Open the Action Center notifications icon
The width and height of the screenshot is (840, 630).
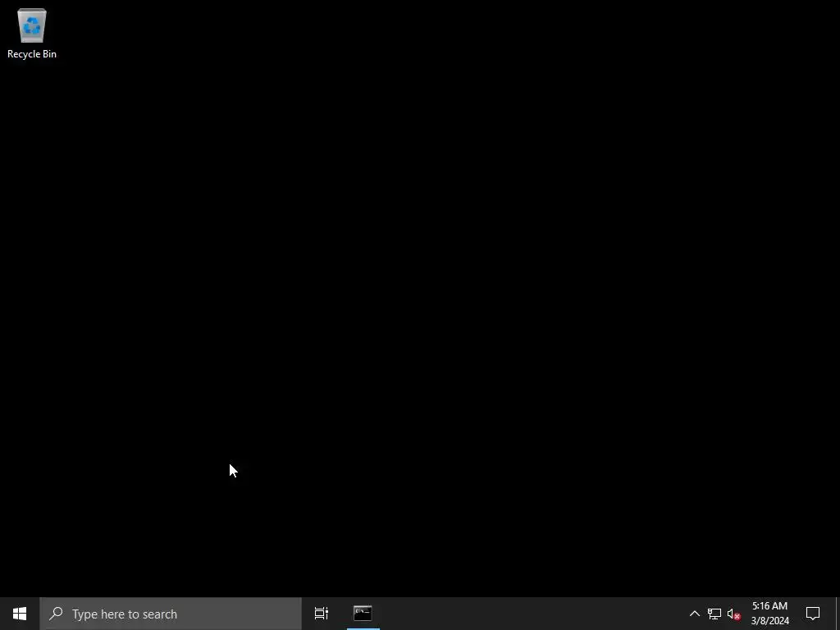click(x=813, y=614)
